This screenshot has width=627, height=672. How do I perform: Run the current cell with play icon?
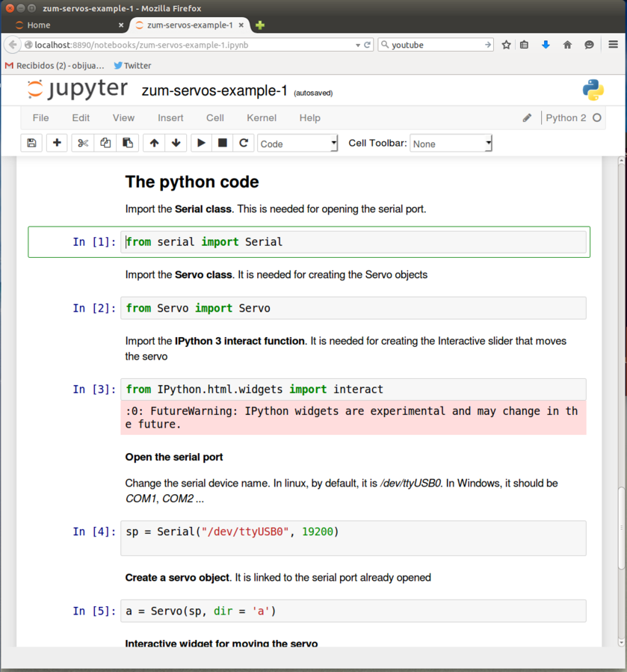(x=201, y=143)
